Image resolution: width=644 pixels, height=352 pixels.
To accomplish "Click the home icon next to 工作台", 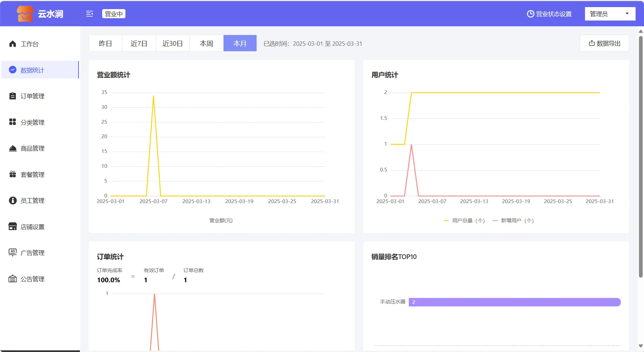I will [x=12, y=44].
